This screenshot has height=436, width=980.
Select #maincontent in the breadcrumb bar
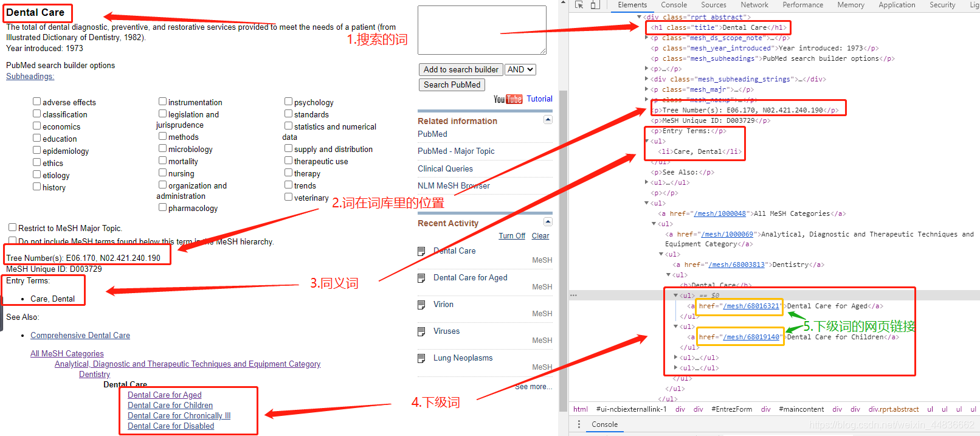(802, 409)
